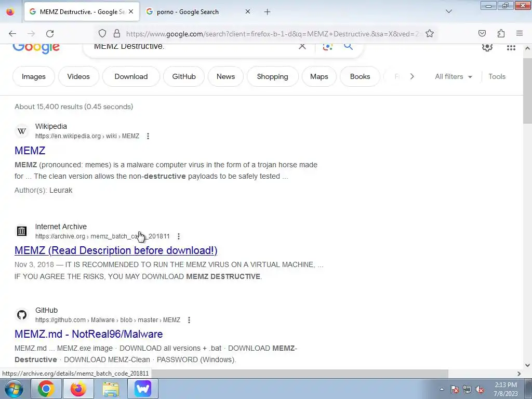
Task: Close the porno Google Search tab
Action: [x=248, y=11]
